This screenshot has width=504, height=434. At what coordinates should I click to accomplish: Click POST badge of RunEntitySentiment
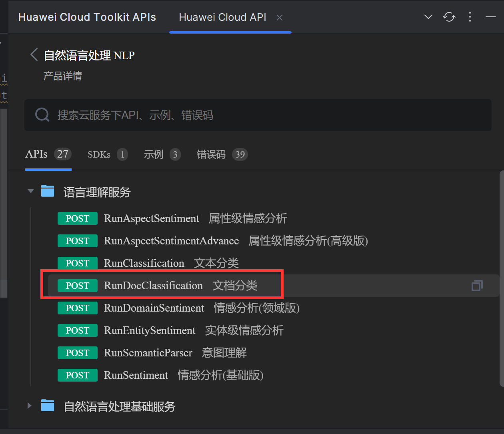(x=78, y=330)
